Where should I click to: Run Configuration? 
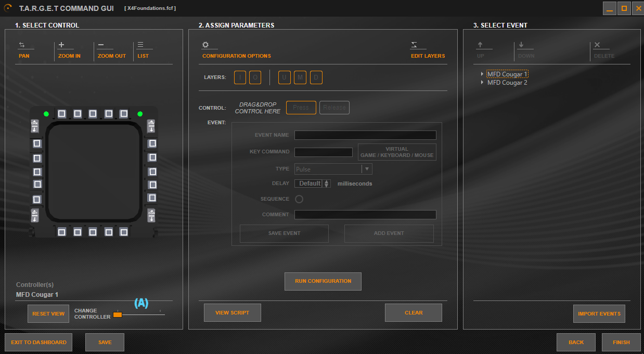click(323, 281)
